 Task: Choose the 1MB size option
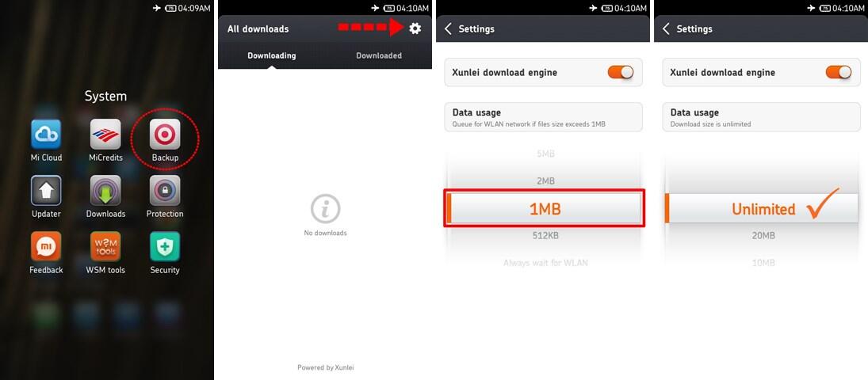[545, 208]
